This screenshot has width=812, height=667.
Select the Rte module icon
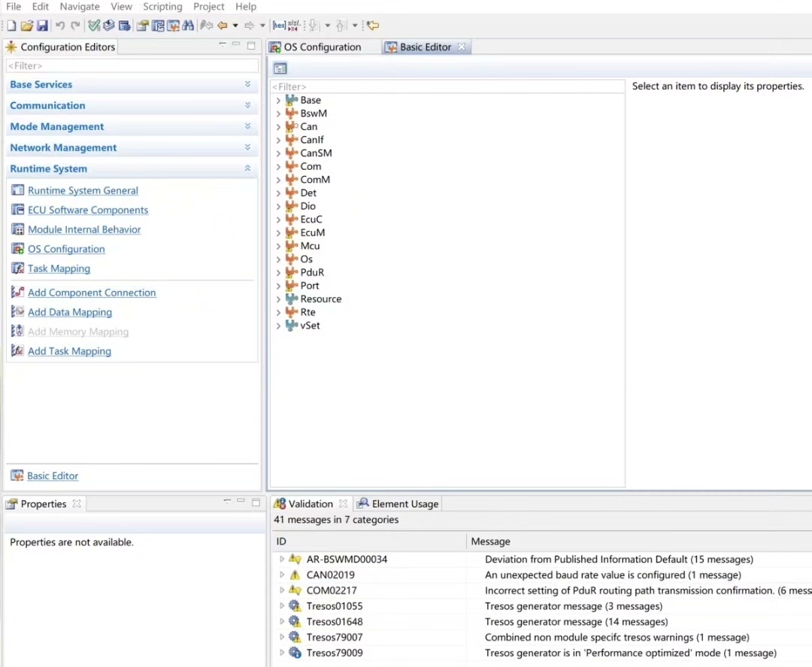[292, 312]
